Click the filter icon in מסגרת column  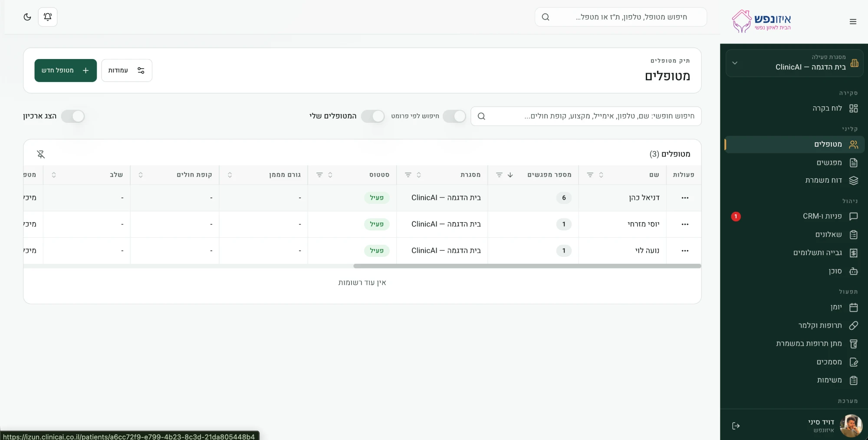pos(408,175)
